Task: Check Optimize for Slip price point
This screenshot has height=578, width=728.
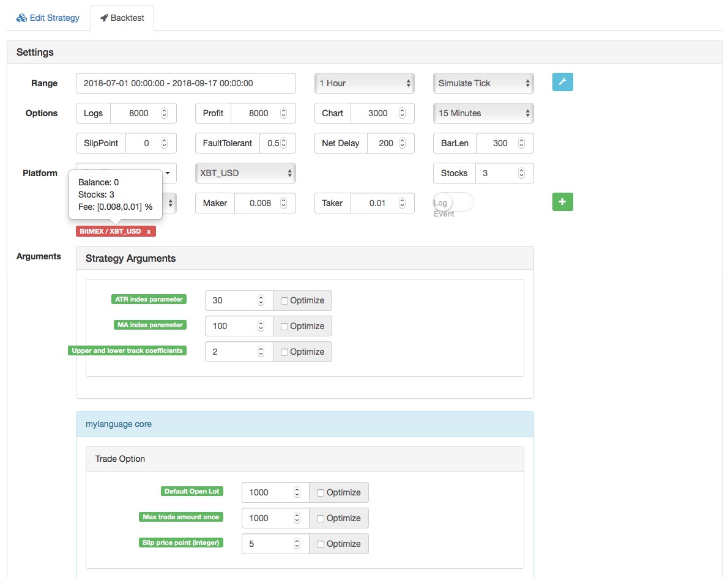Action: tap(321, 544)
